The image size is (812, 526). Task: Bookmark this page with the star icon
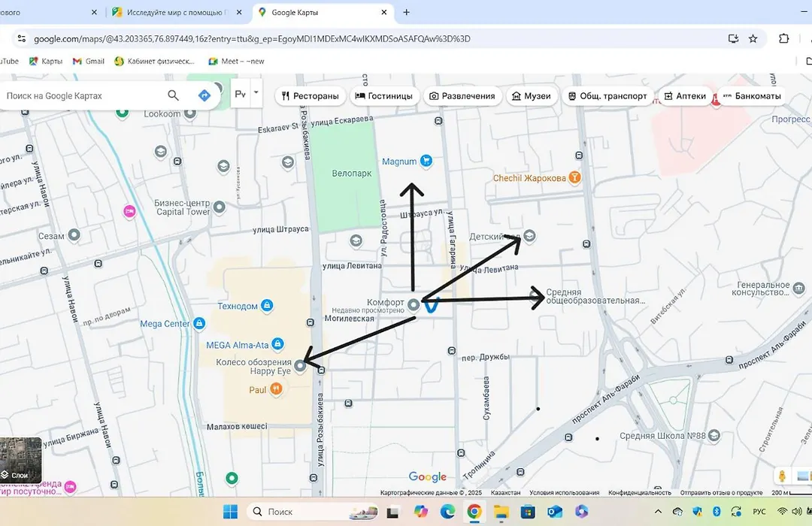pyautogui.click(x=753, y=38)
